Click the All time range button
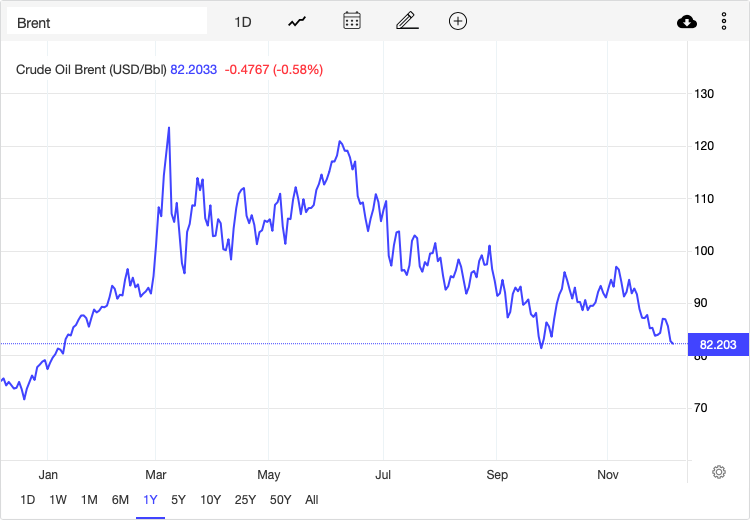750x520 pixels. pyautogui.click(x=312, y=500)
